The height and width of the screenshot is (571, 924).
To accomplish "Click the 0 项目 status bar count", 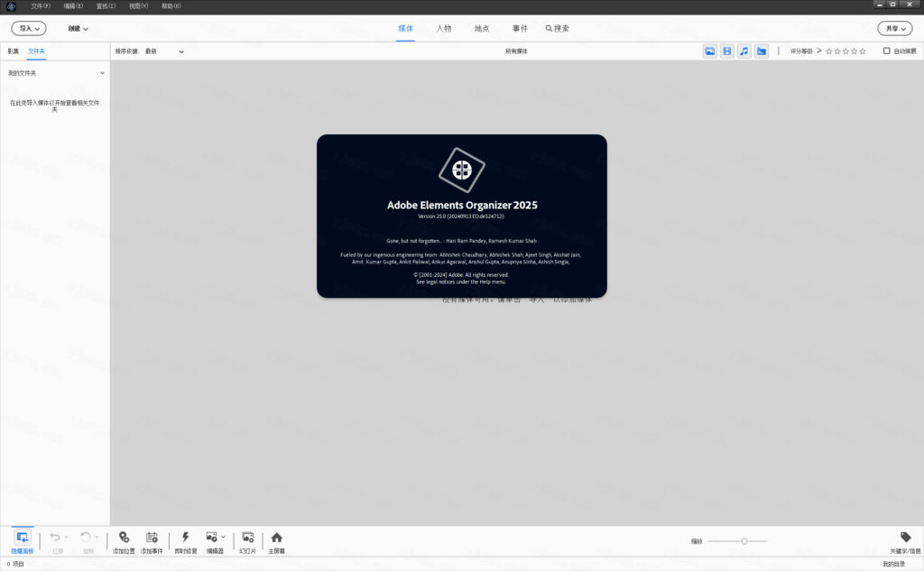I will pos(15,564).
